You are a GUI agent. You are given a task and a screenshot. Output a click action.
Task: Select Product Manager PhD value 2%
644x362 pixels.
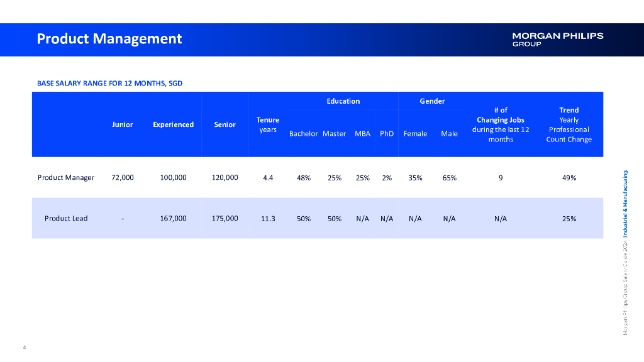click(x=387, y=178)
